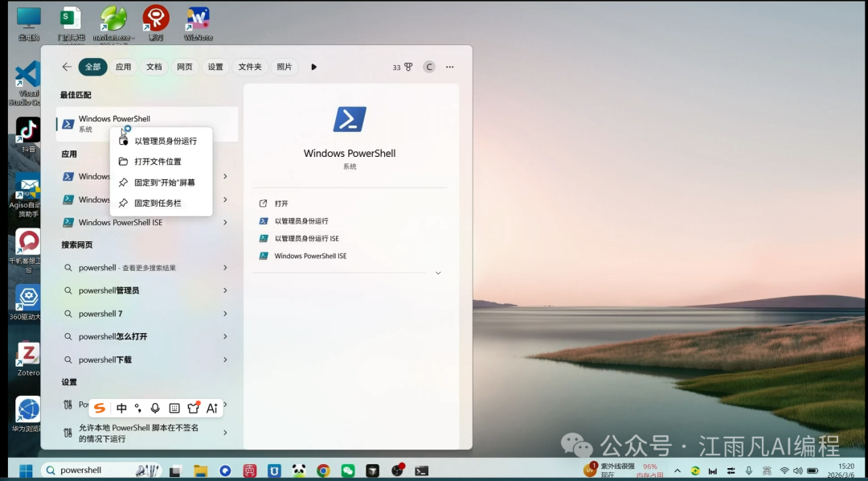Go back with the search panel arrow
This screenshot has width=868, height=481.
(67, 67)
